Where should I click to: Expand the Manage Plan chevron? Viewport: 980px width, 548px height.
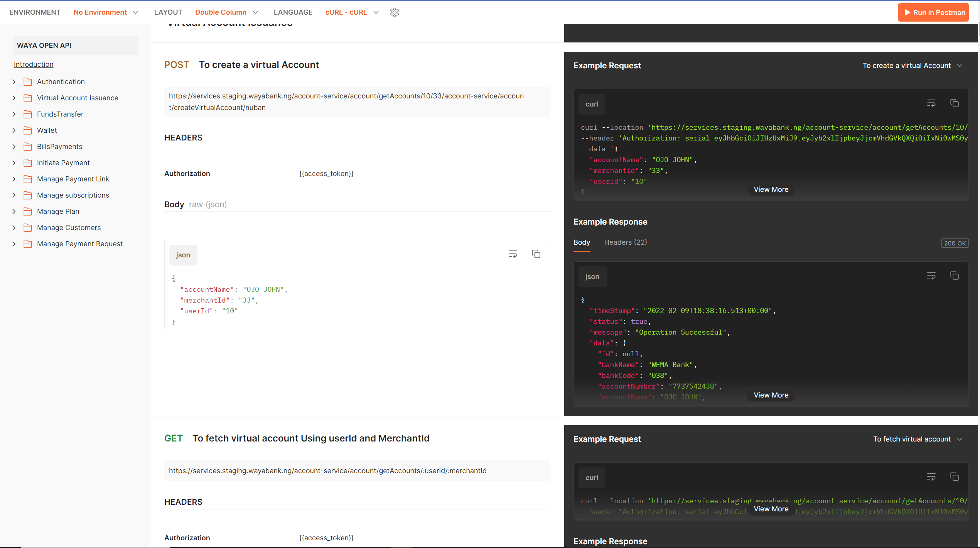point(14,211)
